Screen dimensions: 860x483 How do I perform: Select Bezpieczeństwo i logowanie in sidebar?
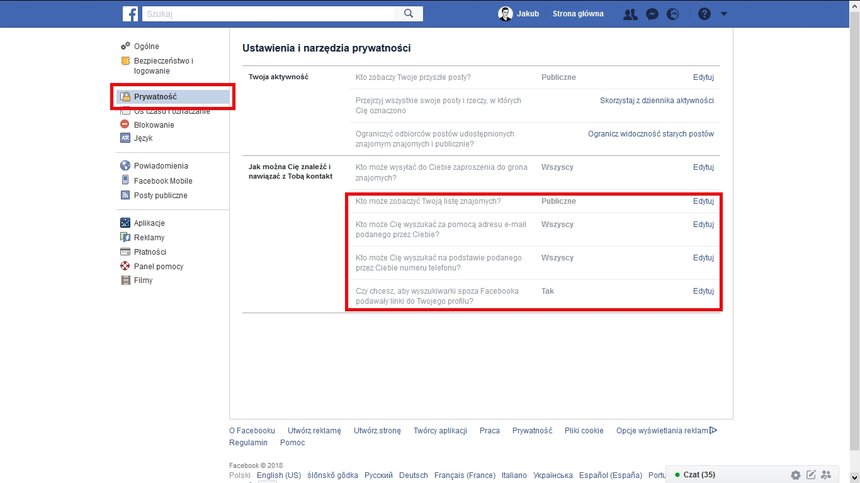point(163,66)
